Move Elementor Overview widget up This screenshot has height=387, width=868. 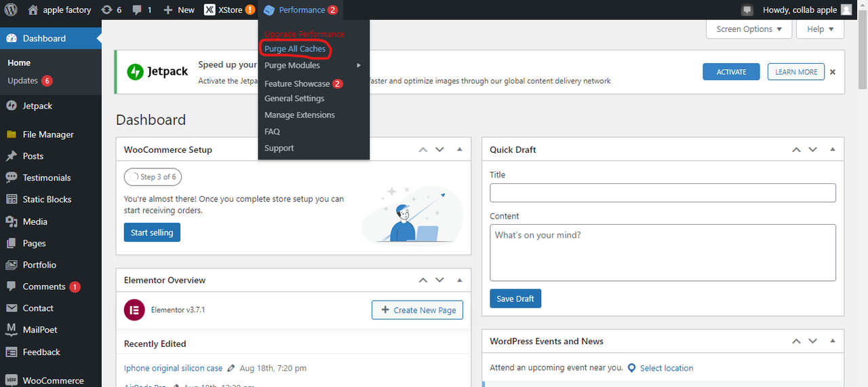point(423,280)
